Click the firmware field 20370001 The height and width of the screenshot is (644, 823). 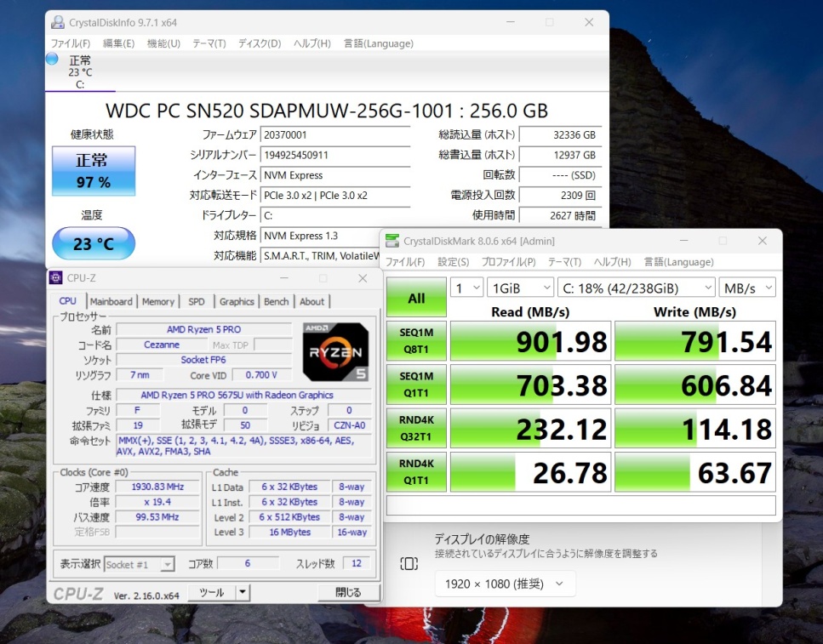pyautogui.click(x=334, y=135)
